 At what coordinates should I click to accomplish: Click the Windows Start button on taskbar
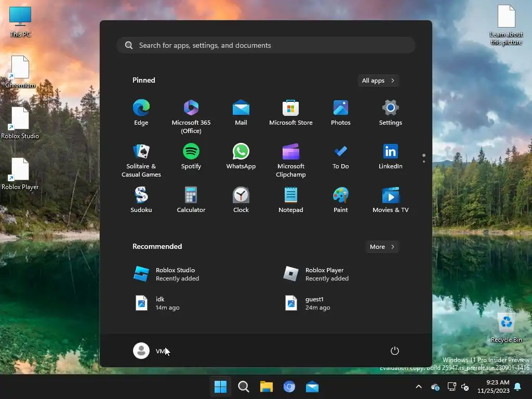point(220,387)
